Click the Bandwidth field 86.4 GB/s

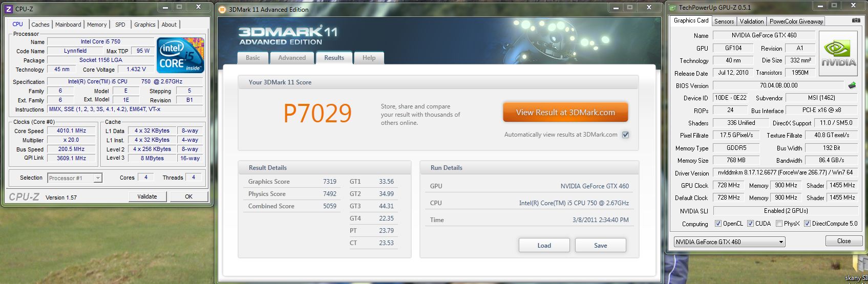point(831,160)
